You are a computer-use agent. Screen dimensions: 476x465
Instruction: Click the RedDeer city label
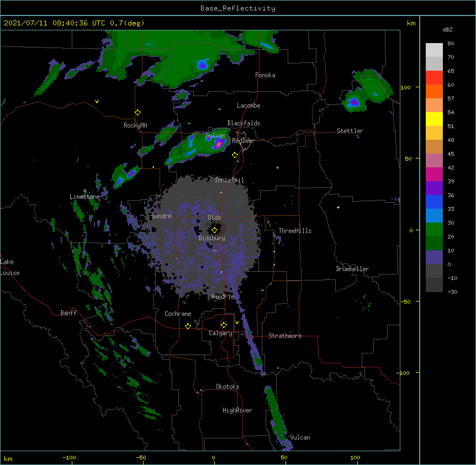pos(243,141)
